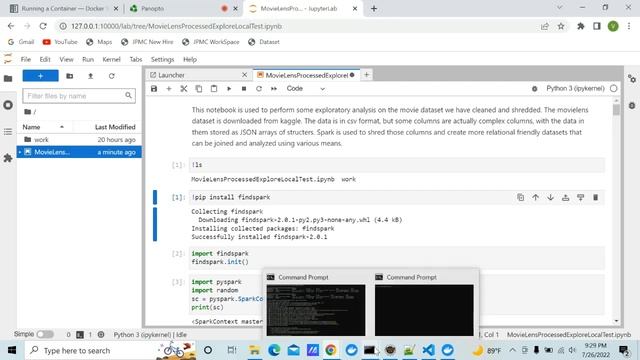Open the Settings menu
Screen dimensions: 640x360
[162, 60]
